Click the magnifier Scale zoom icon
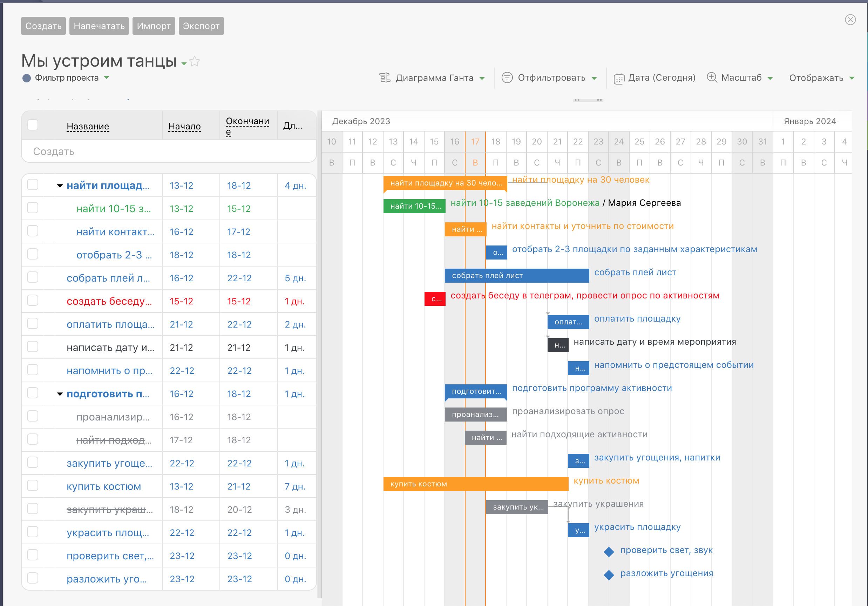Image resolution: width=868 pixels, height=606 pixels. (712, 78)
